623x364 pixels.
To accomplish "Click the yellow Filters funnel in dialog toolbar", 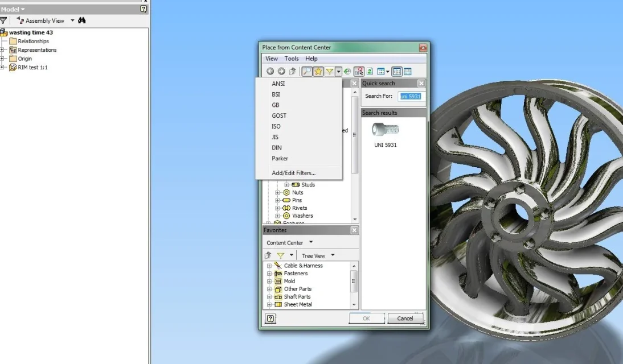I will click(x=329, y=72).
